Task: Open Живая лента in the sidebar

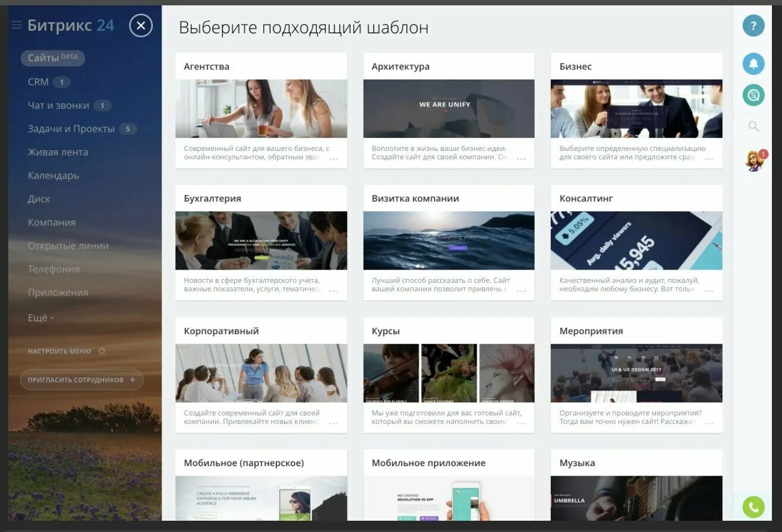Action: (x=58, y=152)
